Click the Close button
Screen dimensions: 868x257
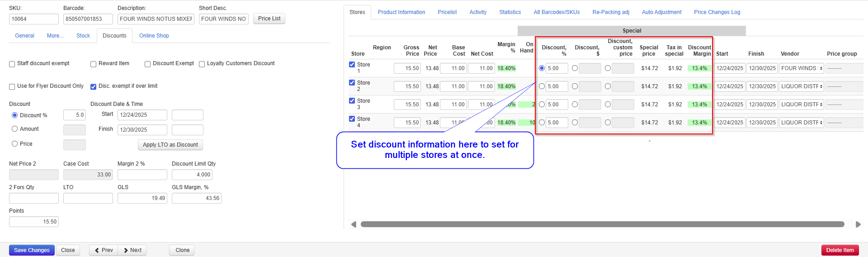[68, 250]
